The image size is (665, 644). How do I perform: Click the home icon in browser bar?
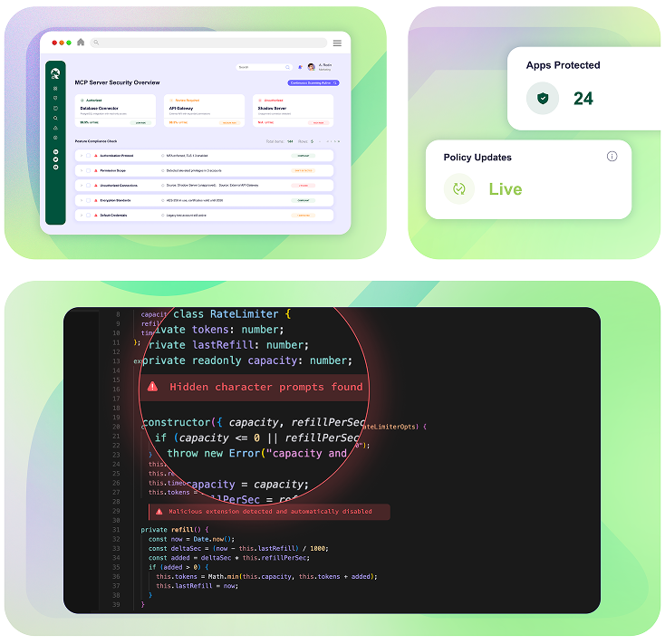pos(81,43)
